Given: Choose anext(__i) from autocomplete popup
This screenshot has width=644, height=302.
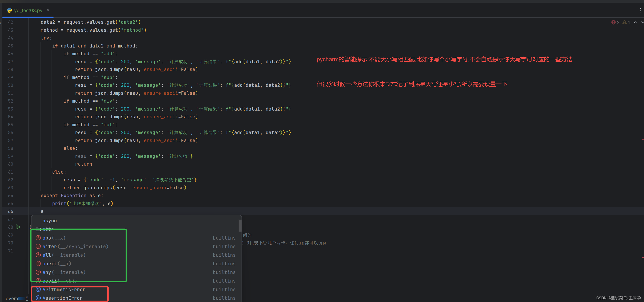Looking at the screenshot, I should 57,264.
